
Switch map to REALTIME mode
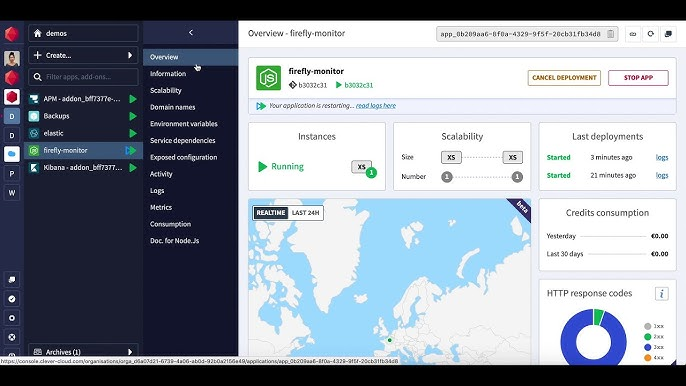point(270,213)
